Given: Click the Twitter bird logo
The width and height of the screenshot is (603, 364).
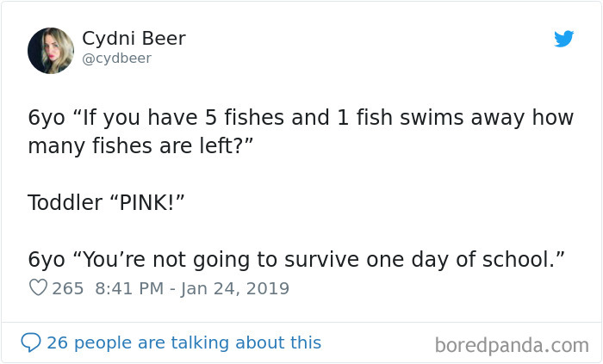Looking at the screenshot, I should tap(564, 39).
